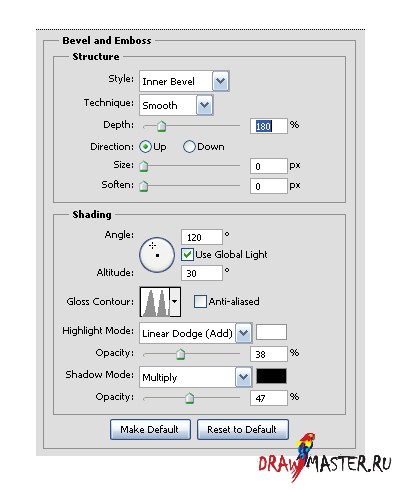This screenshot has width=399, height=490.
Task: Click the highlight Opacity slider handle
Action: pyautogui.click(x=180, y=354)
